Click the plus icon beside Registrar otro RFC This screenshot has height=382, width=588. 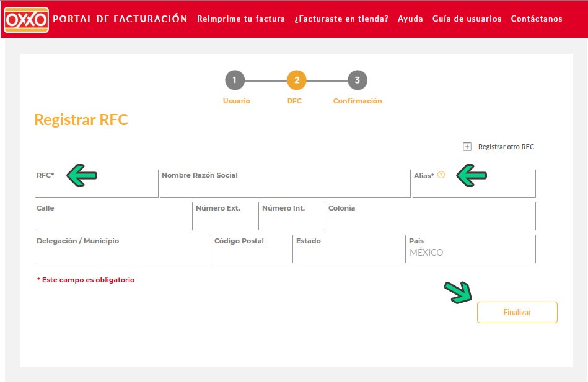click(467, 147)
